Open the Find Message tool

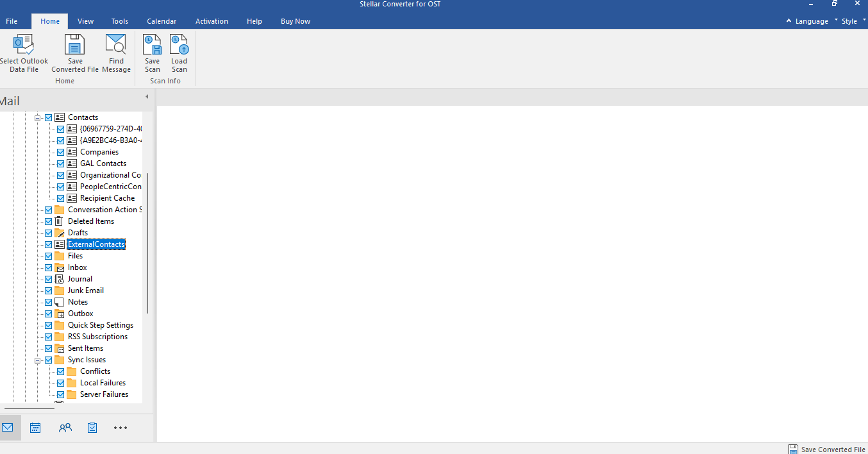116,46
